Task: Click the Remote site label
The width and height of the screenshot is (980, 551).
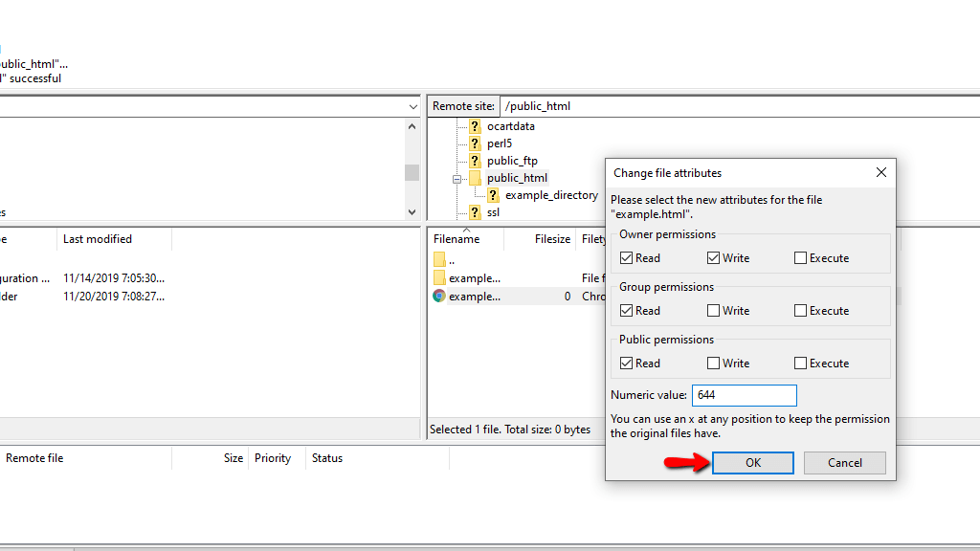Action: (x=463, y=106)
